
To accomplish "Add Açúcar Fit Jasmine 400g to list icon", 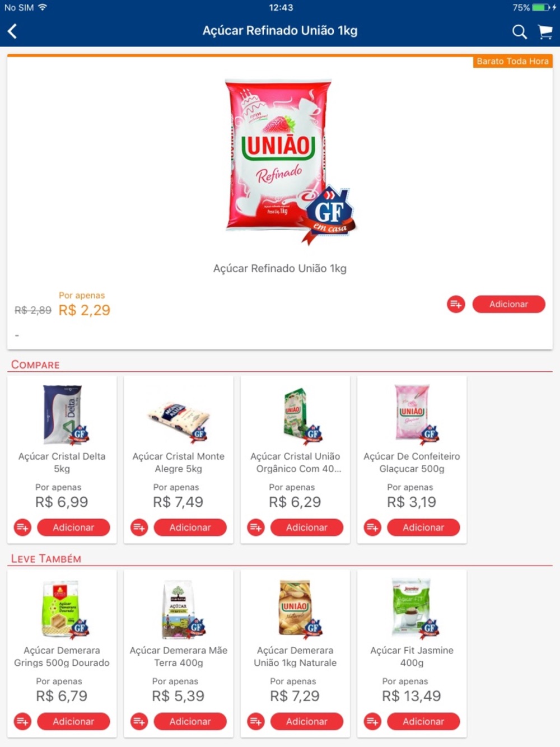I will coord(372,721).
